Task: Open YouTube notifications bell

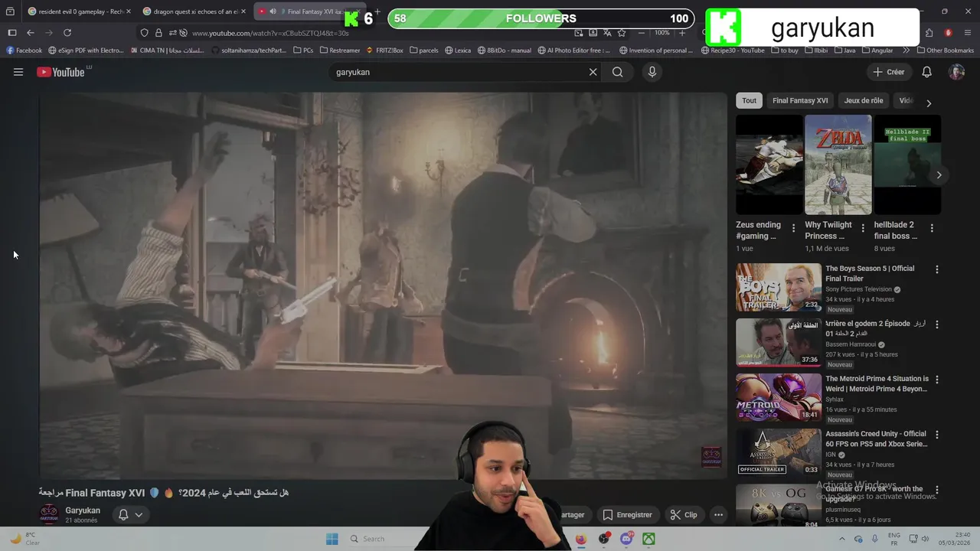Action: point(926,72)
